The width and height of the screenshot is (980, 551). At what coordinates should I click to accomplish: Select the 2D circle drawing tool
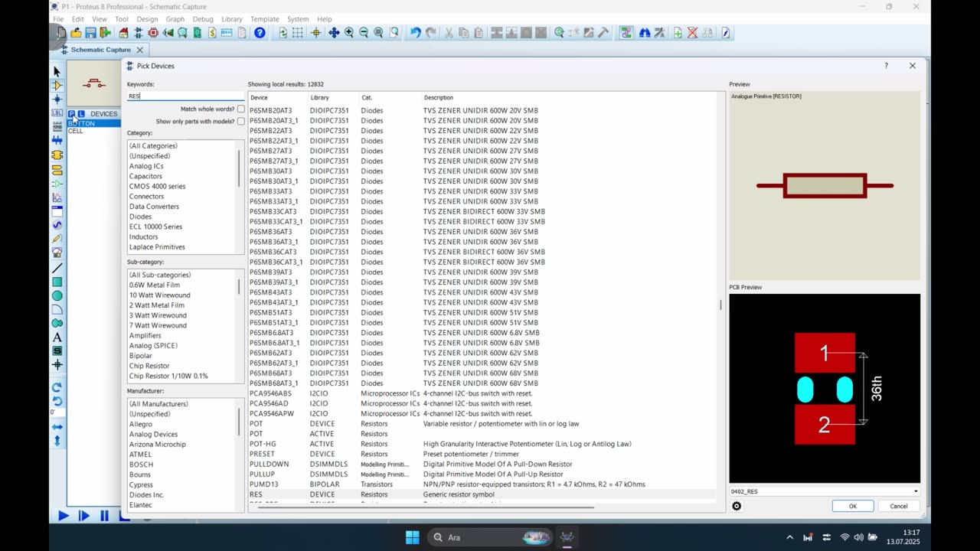(57, 296)
